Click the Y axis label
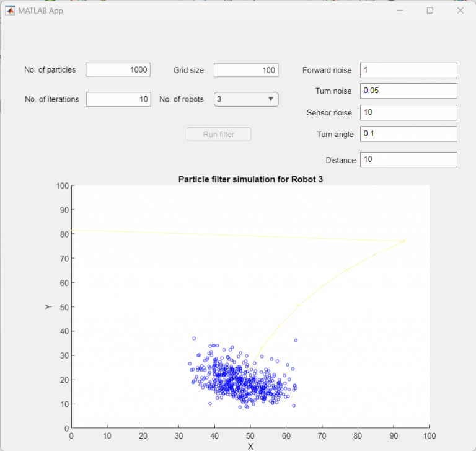 (48, 306)
